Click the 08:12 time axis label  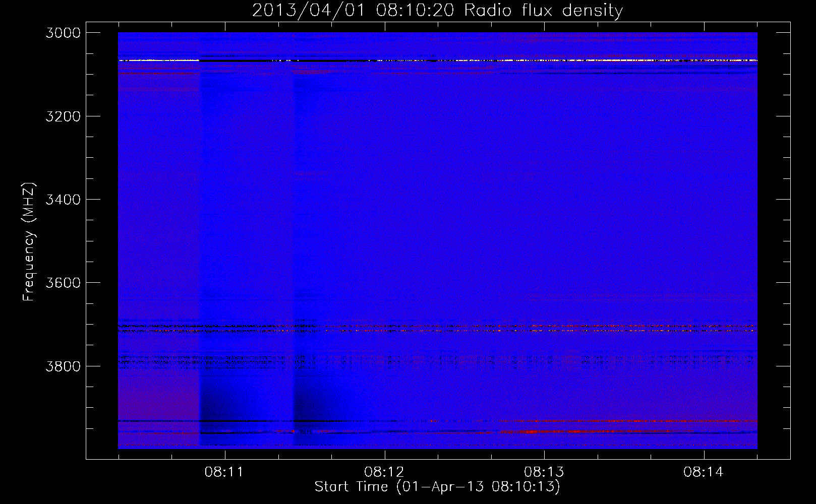point(384,472)
